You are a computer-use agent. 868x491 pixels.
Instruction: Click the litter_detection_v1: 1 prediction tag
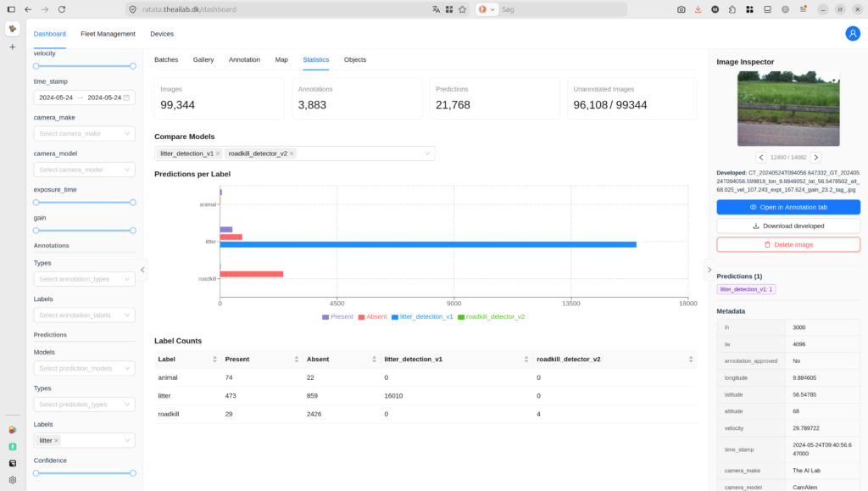tap(746, 289)
